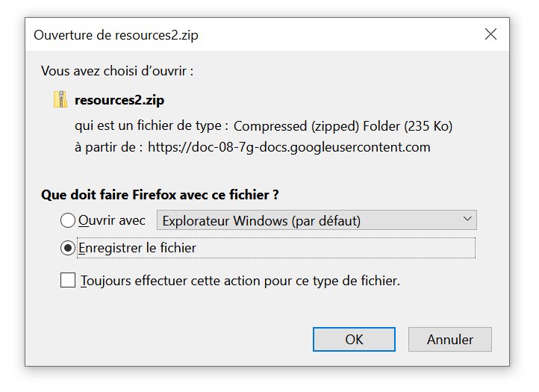Open the Explorateur Windows application dropdown
Screen dimensions: 539x392
(317, 220)
